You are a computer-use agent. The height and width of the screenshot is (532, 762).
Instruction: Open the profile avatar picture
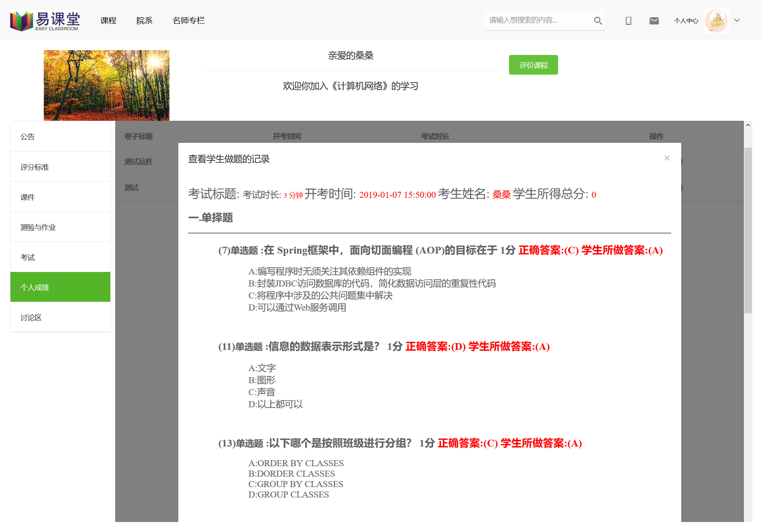click(x=716, y=20)
